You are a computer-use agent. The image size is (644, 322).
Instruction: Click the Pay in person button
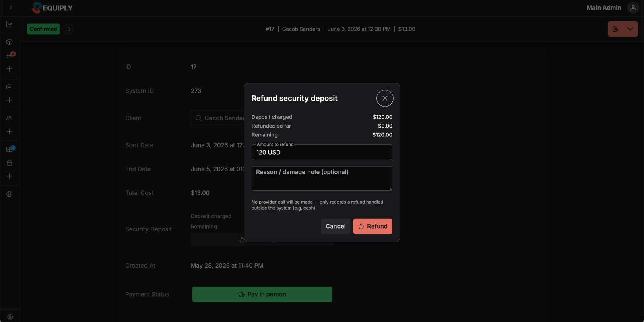pyautogui.click(x=262, y=294)
